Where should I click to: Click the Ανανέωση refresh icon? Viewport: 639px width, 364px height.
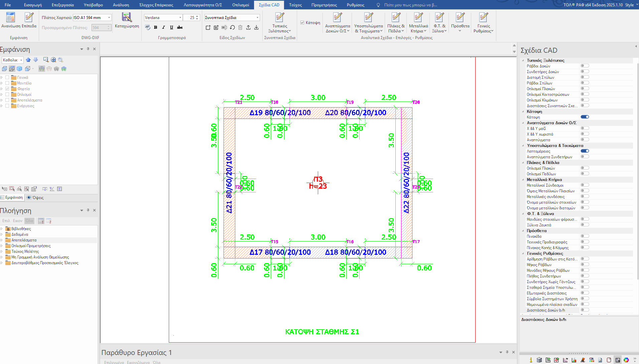click(10, 17)
